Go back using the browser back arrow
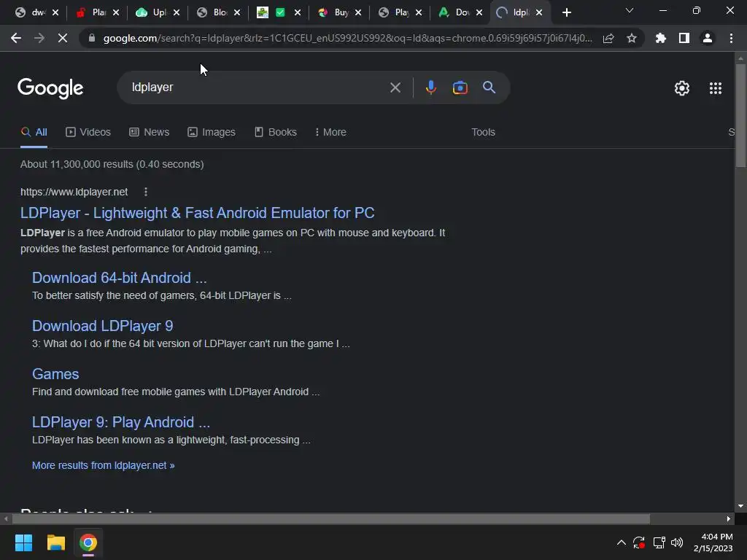 point(16,38)
